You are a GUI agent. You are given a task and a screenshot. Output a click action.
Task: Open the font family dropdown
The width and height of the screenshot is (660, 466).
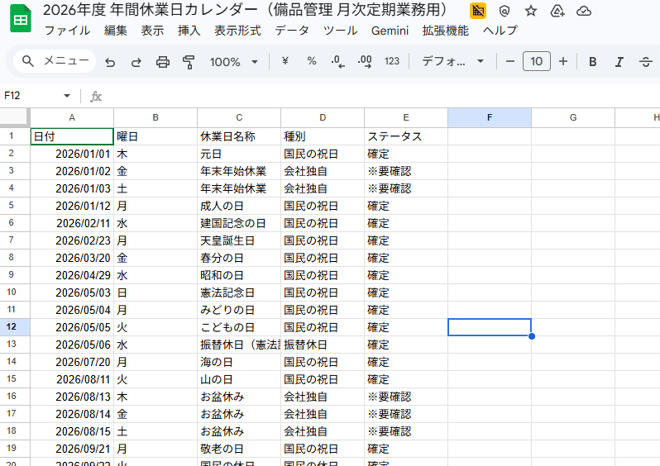coord(452,62)
